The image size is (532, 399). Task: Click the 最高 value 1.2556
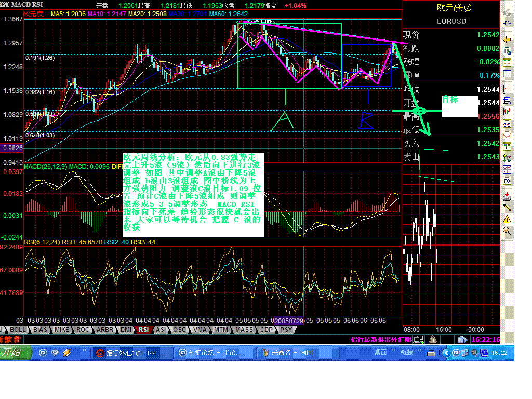pos(488,116)
